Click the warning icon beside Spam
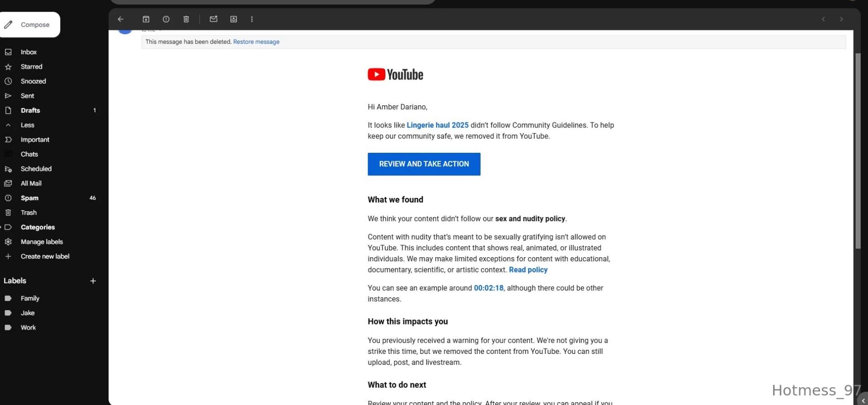The height and width of the screenshot is (405, 868). coord(8,198)
